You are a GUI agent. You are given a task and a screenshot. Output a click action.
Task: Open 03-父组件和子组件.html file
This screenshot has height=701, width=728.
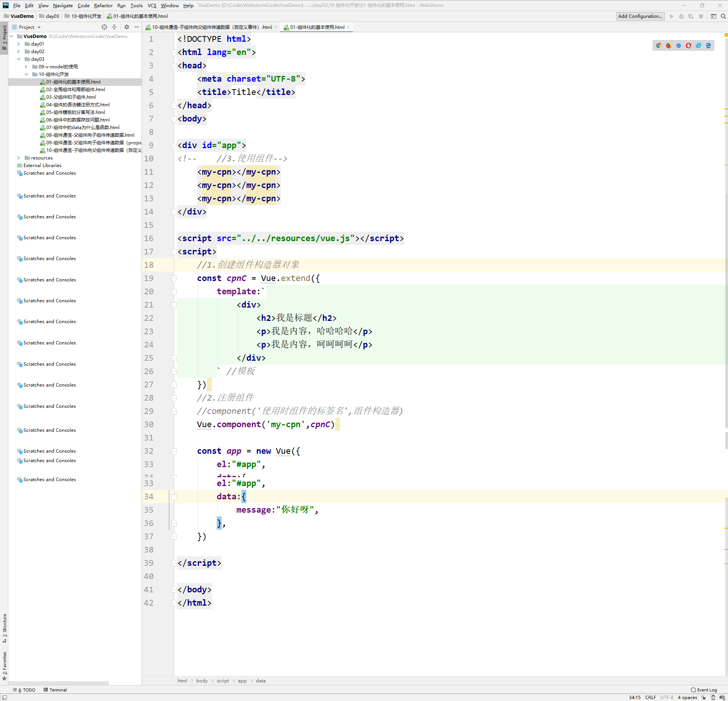[71, 97]
